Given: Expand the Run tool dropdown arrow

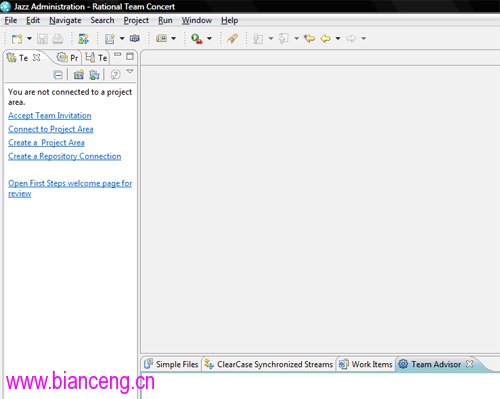Looking at the screenshot, I should coord(209,38).
